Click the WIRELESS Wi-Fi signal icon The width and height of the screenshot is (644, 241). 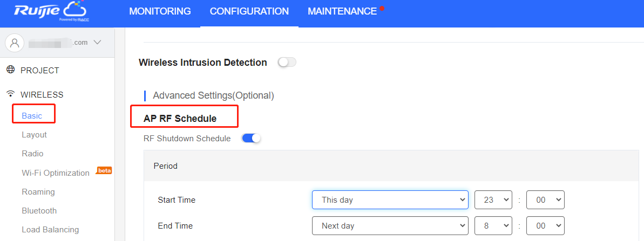(10, 94)
